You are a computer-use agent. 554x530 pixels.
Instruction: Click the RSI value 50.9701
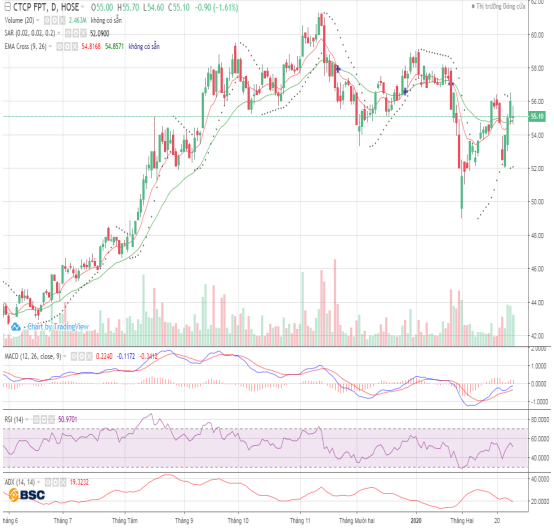tap(67, 419)
